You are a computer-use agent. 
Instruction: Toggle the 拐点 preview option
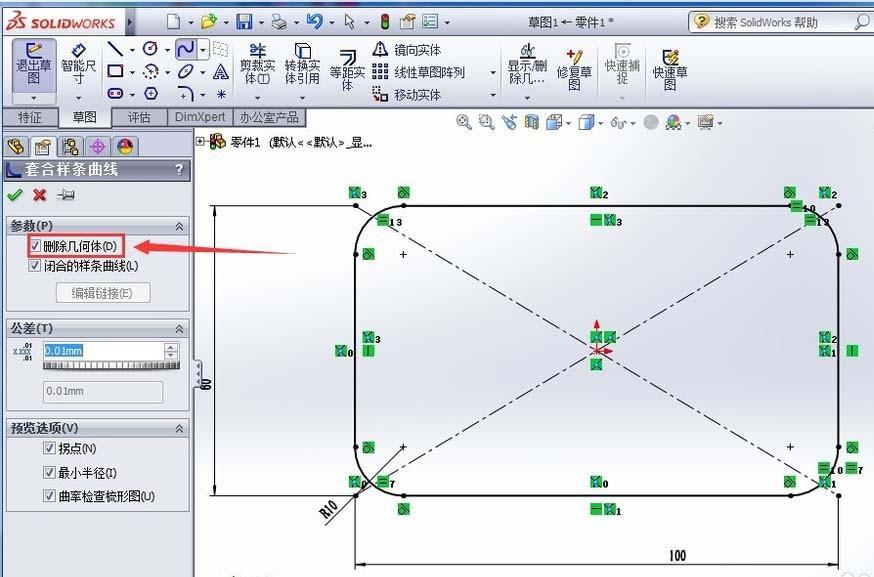coord(49,448)
